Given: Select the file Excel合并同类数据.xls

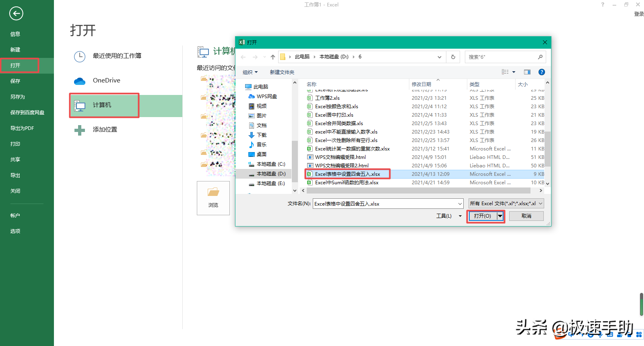Looking at the screenshot, I should coord(339,124).
